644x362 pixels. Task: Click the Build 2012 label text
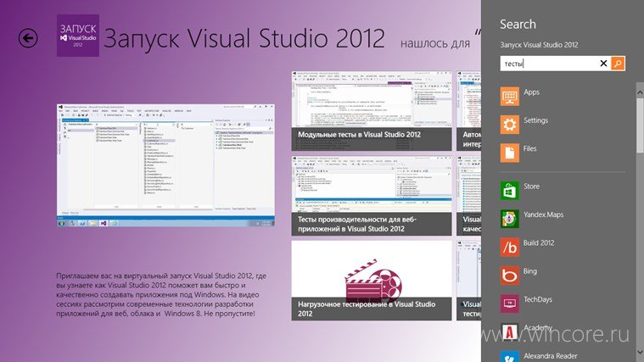539,243
